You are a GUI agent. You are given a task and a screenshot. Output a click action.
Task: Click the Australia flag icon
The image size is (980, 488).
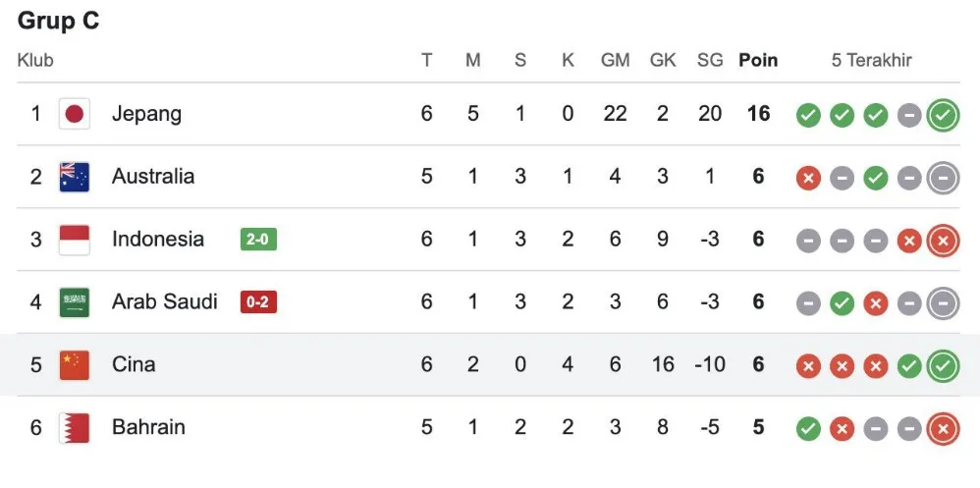pos(74,177)
